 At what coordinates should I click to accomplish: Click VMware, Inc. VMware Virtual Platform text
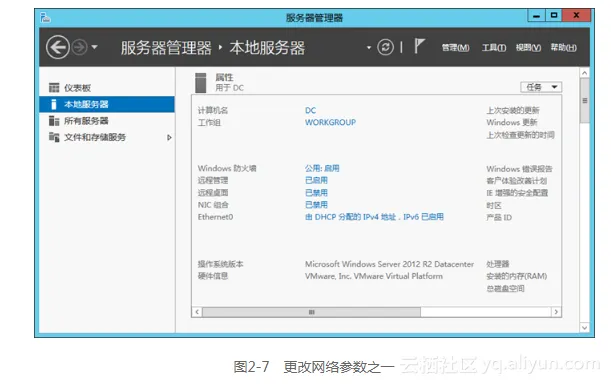[374, 276]
